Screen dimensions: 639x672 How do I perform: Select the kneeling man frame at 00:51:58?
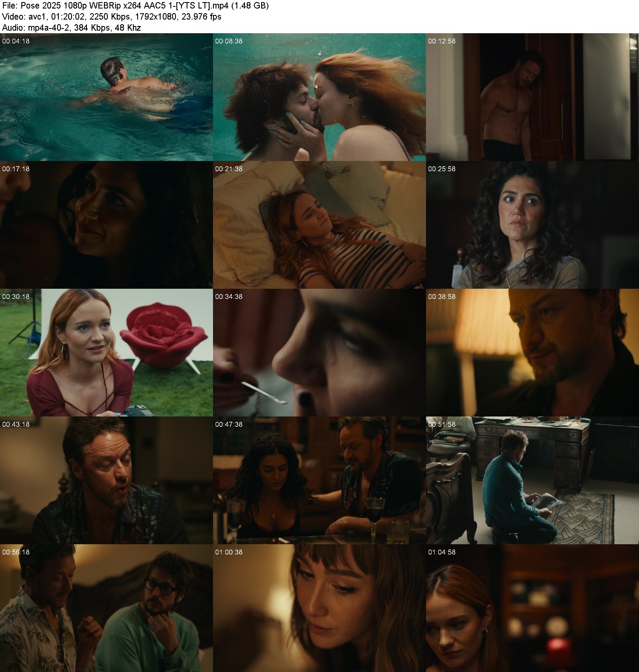(x=532, y=480)
